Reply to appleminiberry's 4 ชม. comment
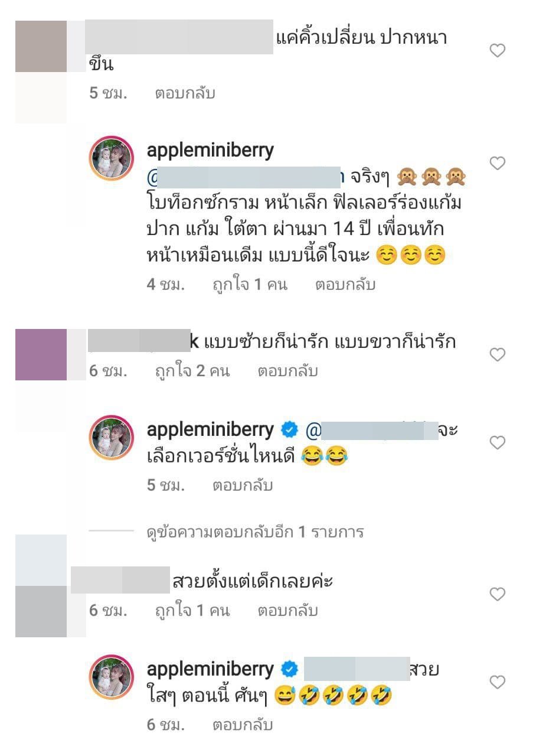This screenshot has width=536, height=756. tap(345, 285)
